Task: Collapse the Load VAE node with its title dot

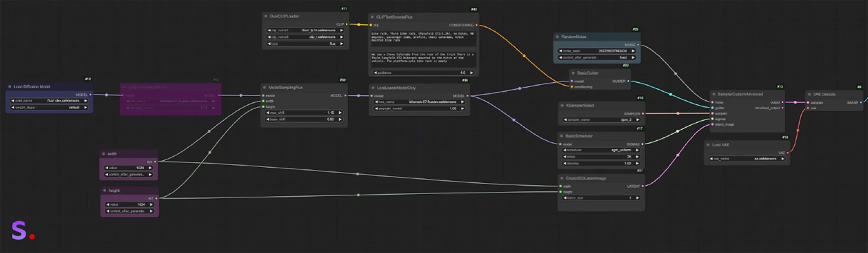Action: (708, 145)
